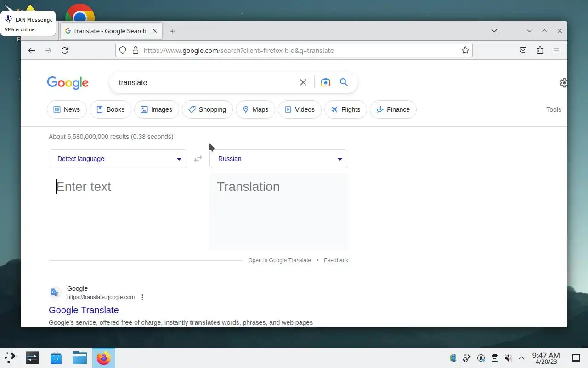Viewport: 588px width, 368px height.
Task: Send Feedback on the translate widget
Action: (x=336, y=260)
